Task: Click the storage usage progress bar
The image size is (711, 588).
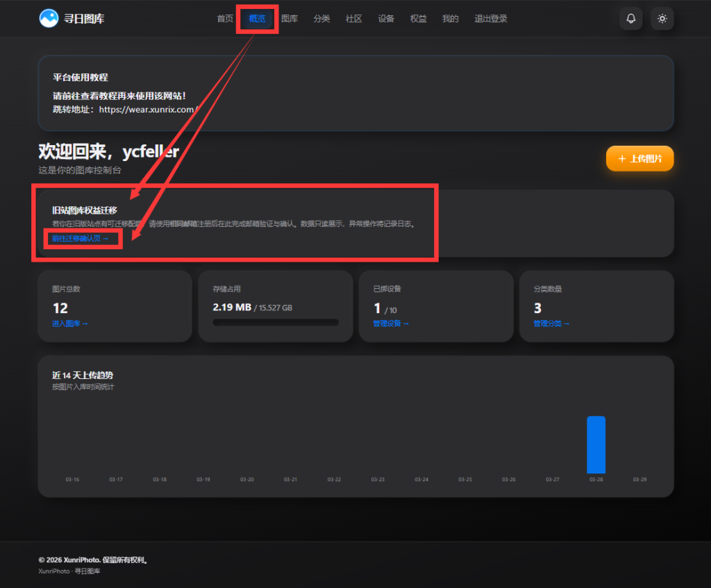Action: [276, 322]
